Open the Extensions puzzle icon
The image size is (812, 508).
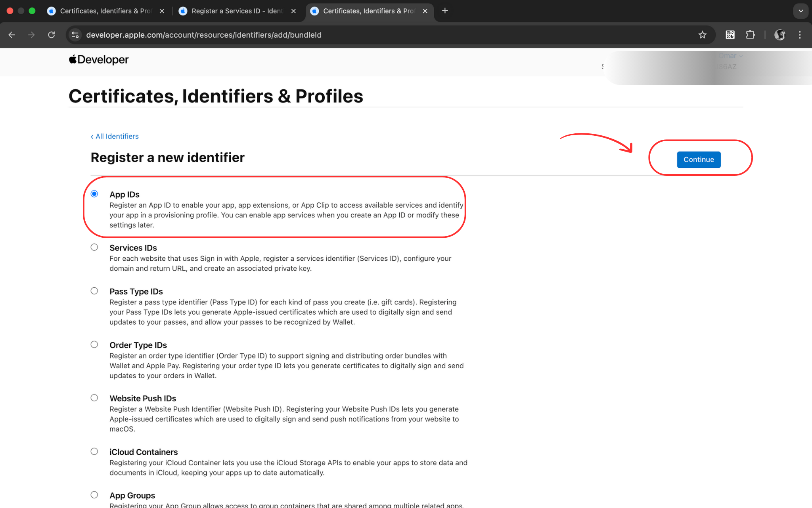coord(750,35)
